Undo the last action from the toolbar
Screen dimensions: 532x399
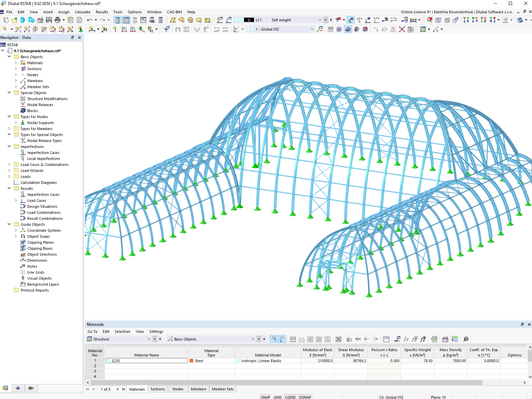[89, 20]
